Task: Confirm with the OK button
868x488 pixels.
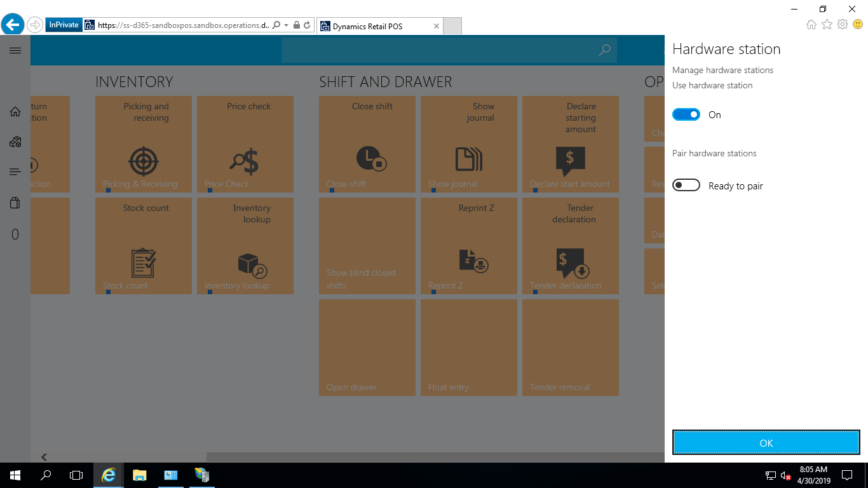Action: click(x=766, y=443)
